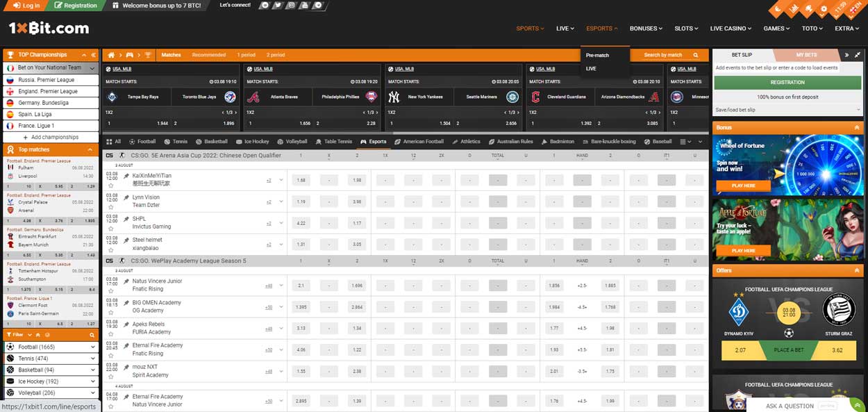Favorite mouz NXT vs Spirit Academy match
868x412 pixels.
(110, 378)
